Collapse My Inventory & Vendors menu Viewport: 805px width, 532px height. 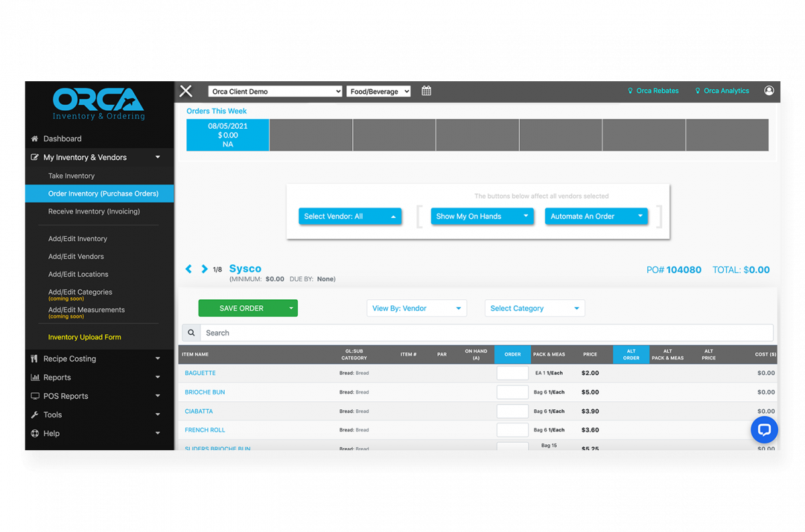[99, 158]
